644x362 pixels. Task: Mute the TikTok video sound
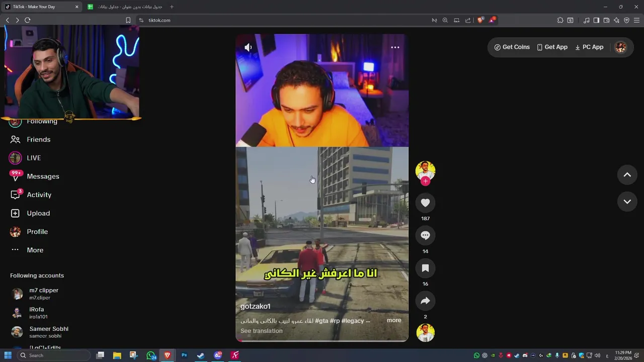click(248, 47)
